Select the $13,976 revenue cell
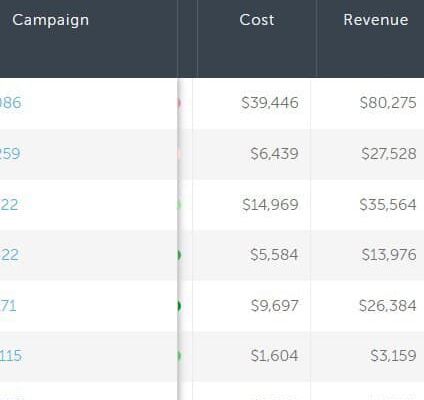The height and width of the screenshot is (400, 424). (x=367, y=255)
